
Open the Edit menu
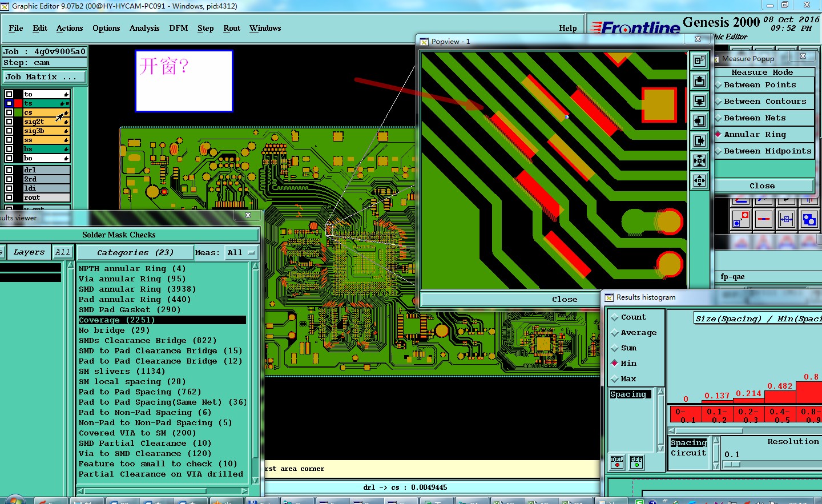[40, 28]
